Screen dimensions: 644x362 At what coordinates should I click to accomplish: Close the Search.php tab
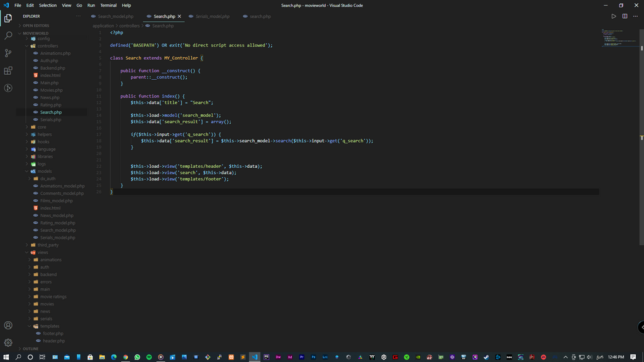(179, 16)
